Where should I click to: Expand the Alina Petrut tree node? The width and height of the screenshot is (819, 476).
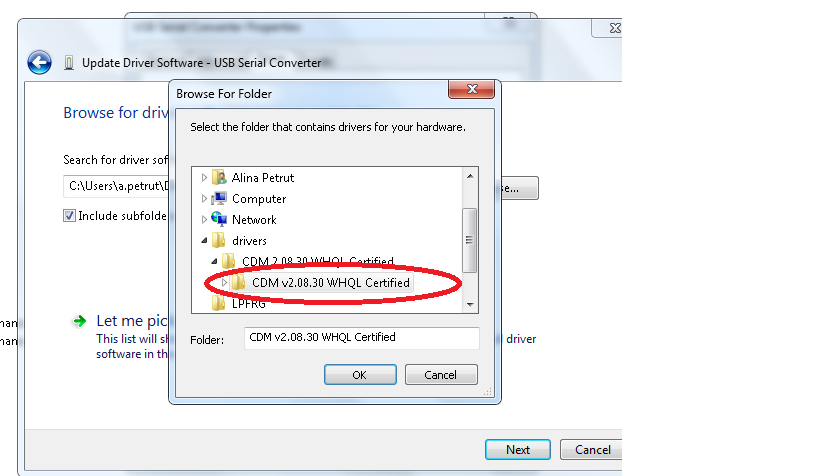point(204,178)
